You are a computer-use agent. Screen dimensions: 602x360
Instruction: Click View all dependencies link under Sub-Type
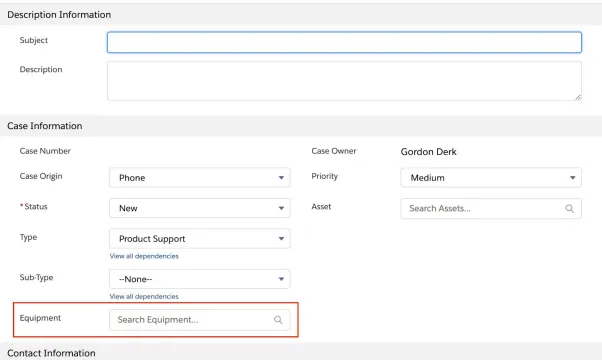point(144,296)
